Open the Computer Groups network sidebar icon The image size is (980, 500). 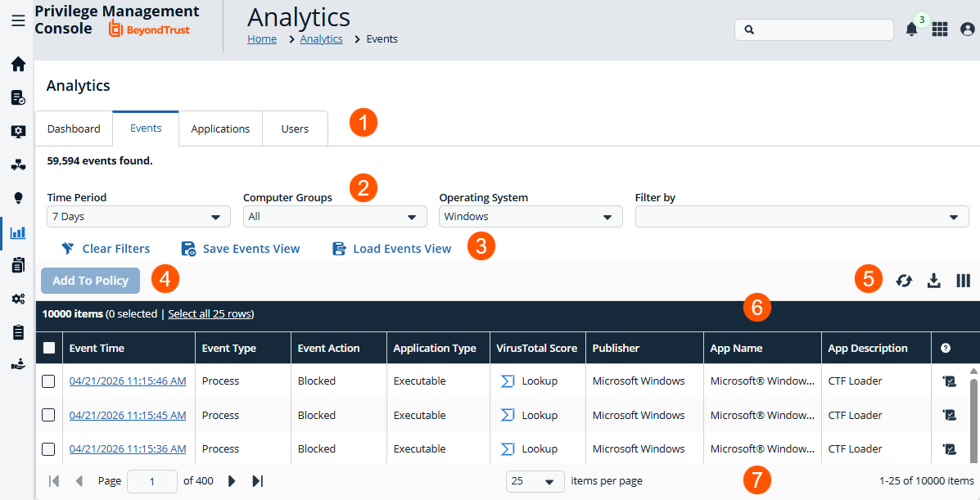[18, 165]
